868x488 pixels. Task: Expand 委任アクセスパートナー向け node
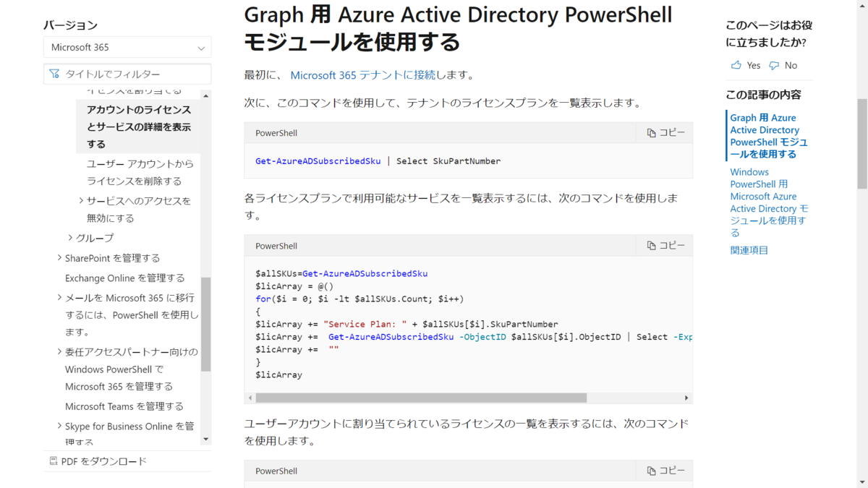[59, 351]
